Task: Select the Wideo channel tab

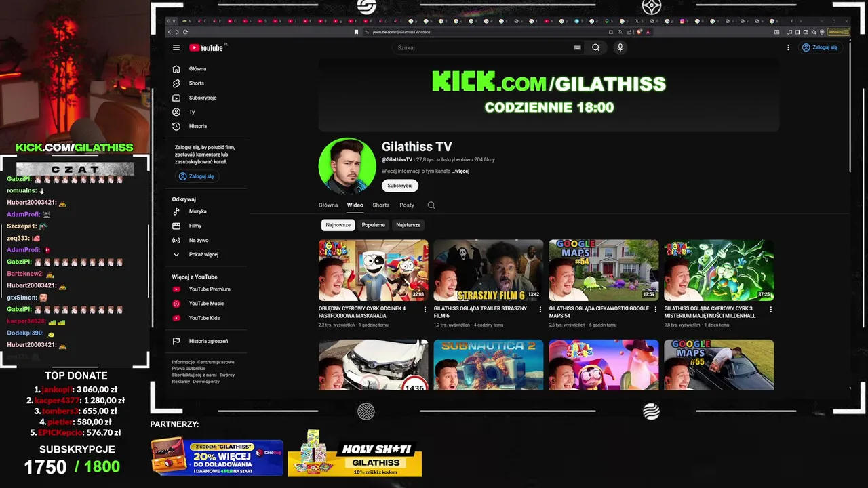Action: [355, 205]
